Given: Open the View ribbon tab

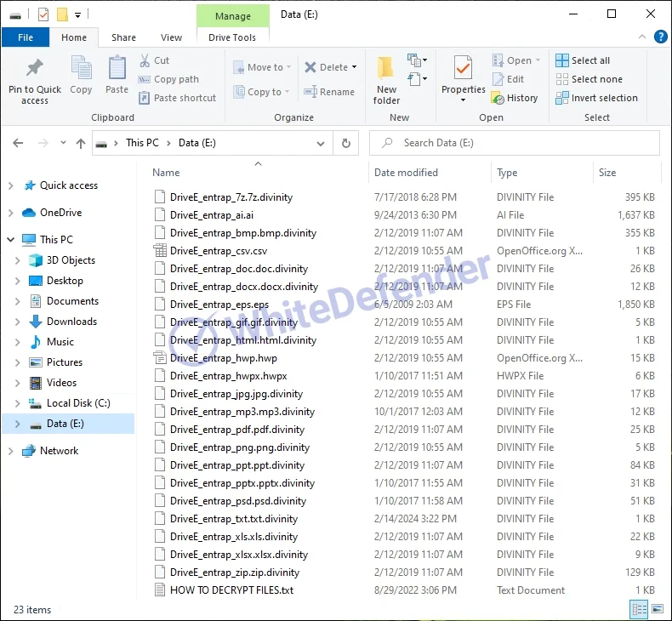Looking at the screenshot, I should point(171,37).
